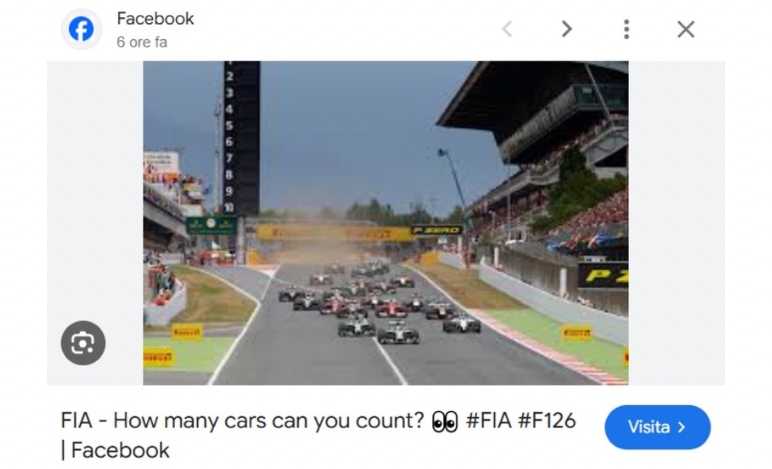Viewport: 772px width, 469px height.
Task: Click the #FIA hashtag in the title
Action: point(488,421)
